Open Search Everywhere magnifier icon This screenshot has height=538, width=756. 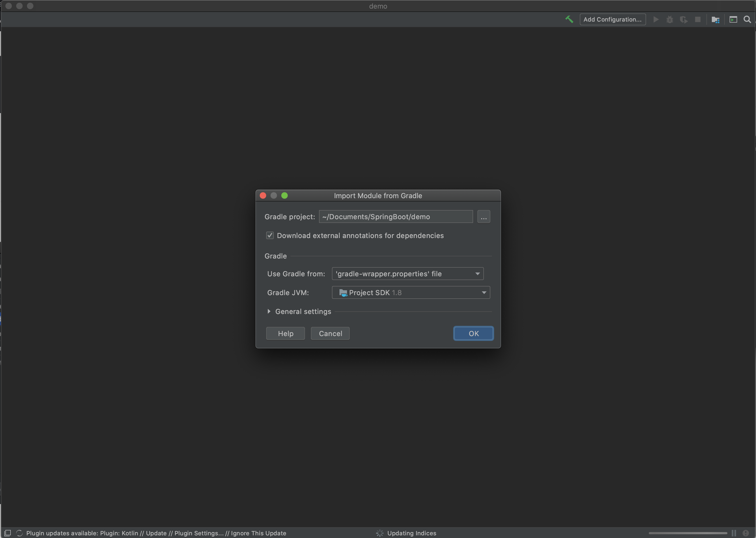tap(747, 19)
